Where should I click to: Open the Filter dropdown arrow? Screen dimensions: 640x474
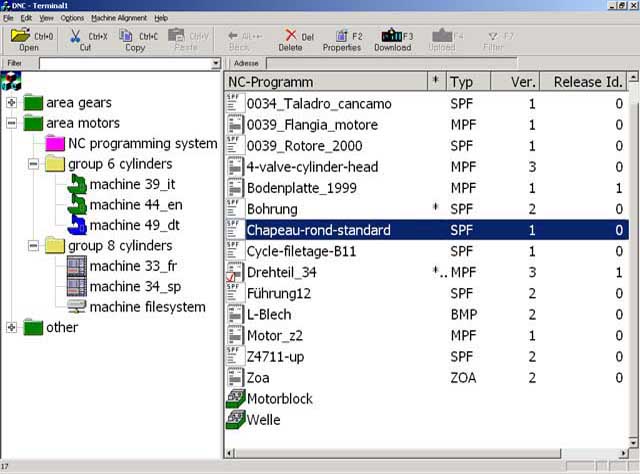[x=216, y=63]
